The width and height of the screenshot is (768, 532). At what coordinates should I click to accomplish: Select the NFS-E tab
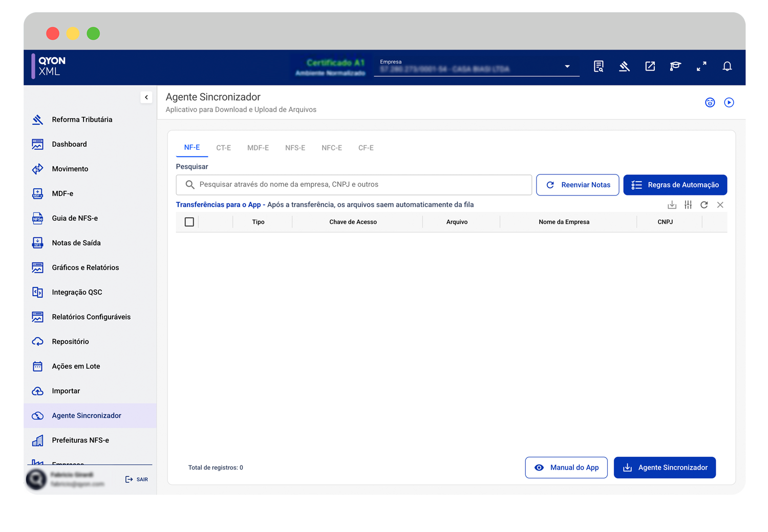click(295, 148)
